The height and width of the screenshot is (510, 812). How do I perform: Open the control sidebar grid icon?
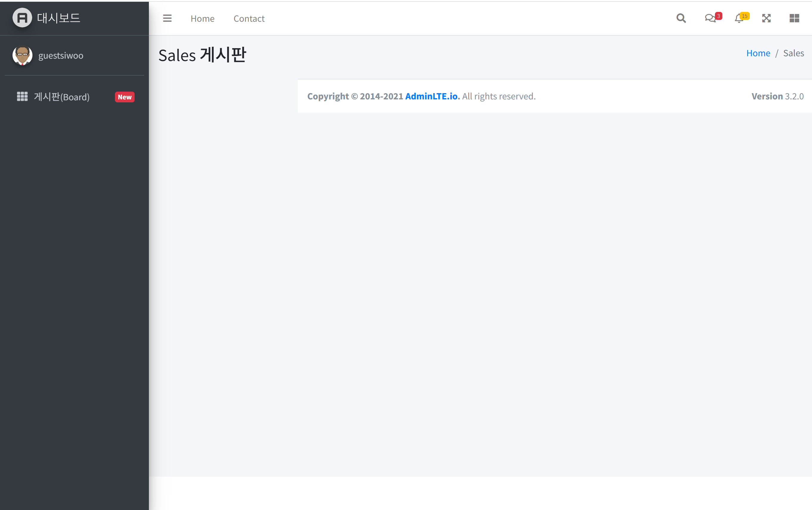point(794,18)
